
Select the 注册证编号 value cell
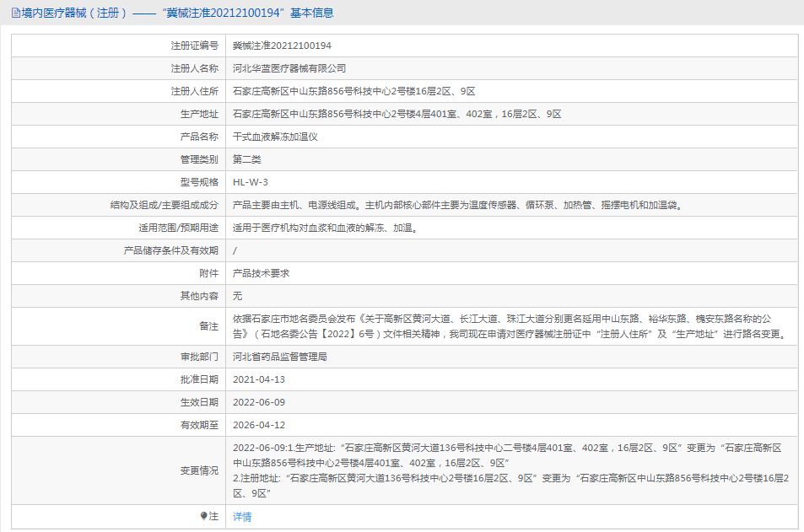(282, 46)
